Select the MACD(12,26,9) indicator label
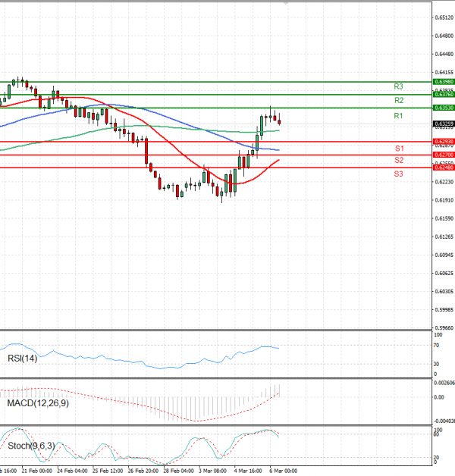455x476 pixels. tap(36, 404)
